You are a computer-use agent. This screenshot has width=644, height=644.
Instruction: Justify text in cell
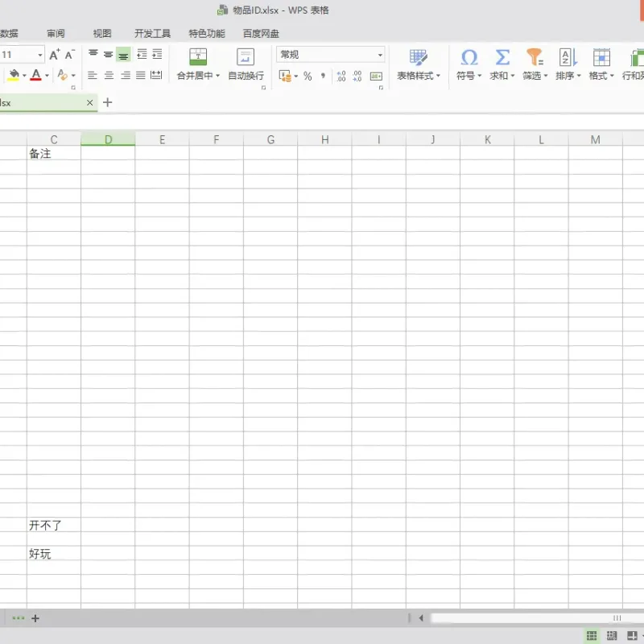pyautogui.click(x=140, y=75)
